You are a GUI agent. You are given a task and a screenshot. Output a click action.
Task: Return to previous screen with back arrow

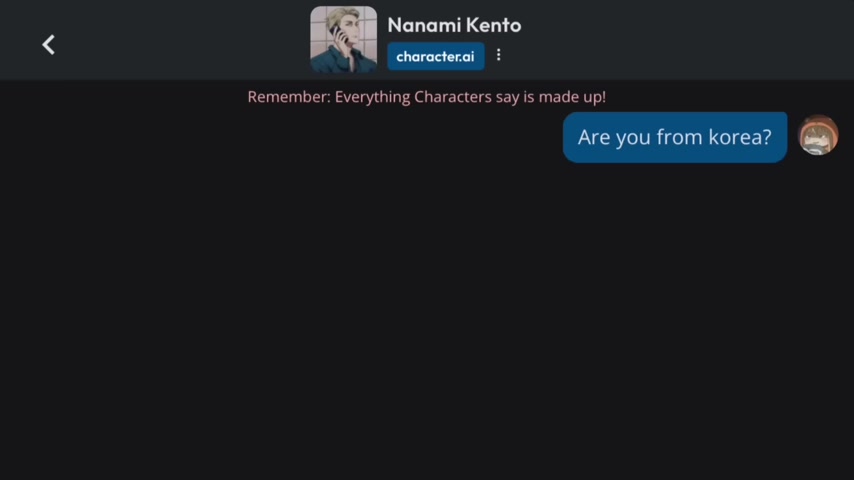point(48,45)
